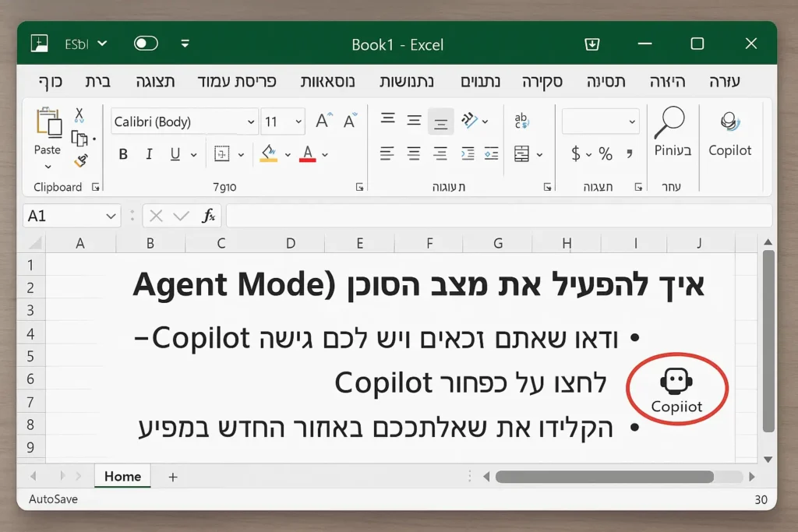This screenshot has height=532, width=798.
Task: Click the magnifier search icon in ribbon
Action: click(x=671, y=122)
